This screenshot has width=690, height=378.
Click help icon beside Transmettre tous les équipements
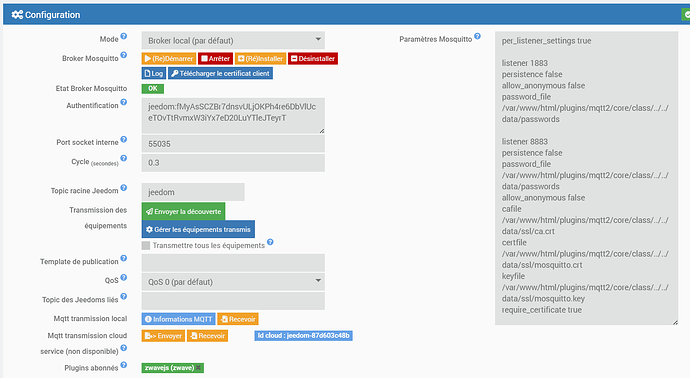(x=270, y=242)
